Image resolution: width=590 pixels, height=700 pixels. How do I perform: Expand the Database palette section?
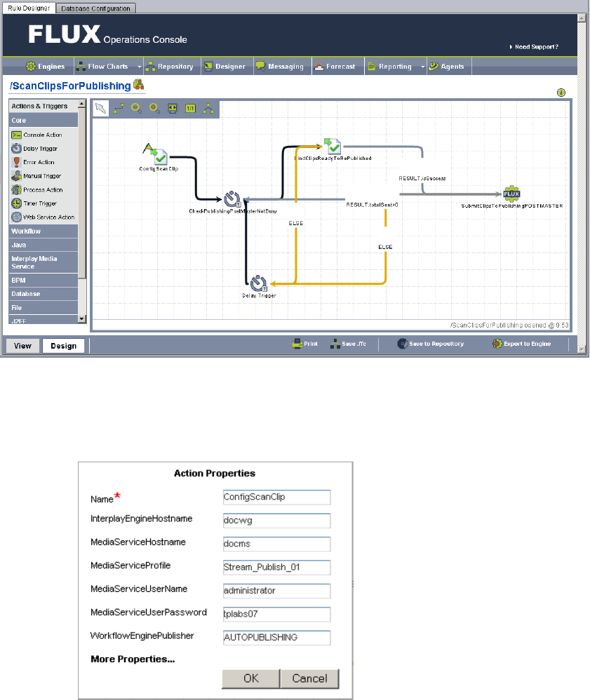[x=43, y=294]
